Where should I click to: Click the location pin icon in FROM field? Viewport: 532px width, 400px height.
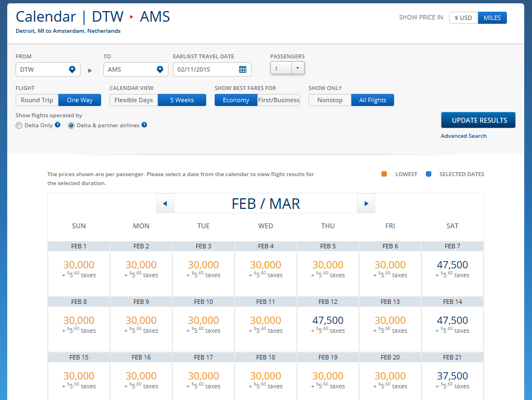point(72,69)
